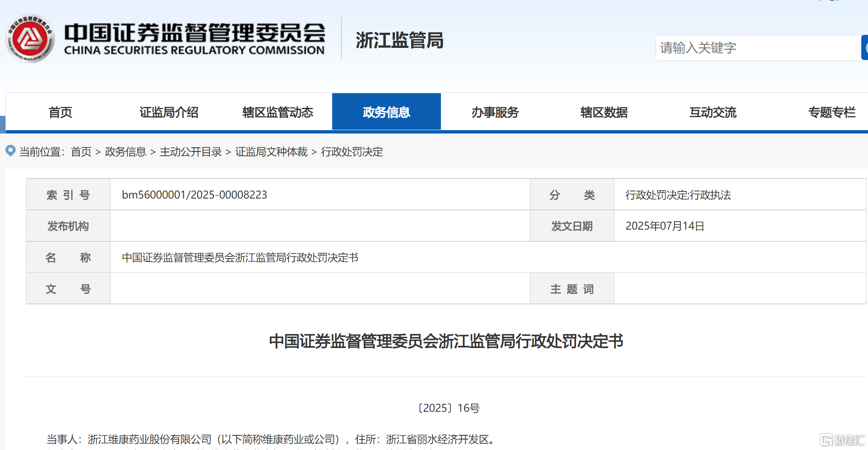Click the document number 〔2025〕16号

click(x=448, y=408)
